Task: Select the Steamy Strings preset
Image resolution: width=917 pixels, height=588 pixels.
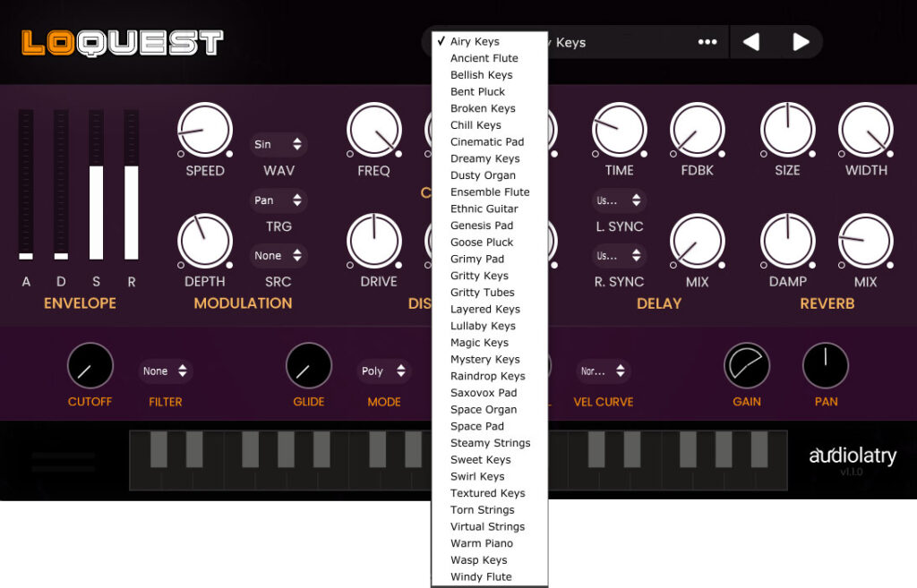Action: click(490, 443)
